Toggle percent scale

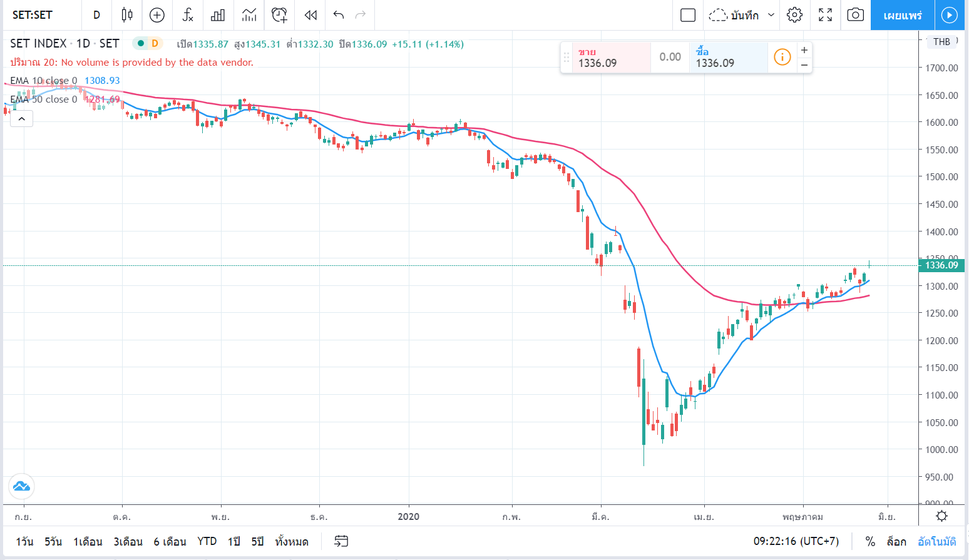[x=870, y=541]
